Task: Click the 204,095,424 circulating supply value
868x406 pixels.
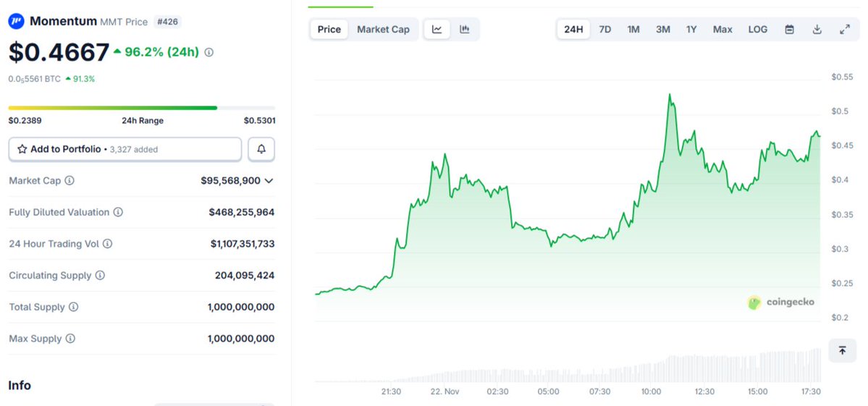Action: pos(245,276)
